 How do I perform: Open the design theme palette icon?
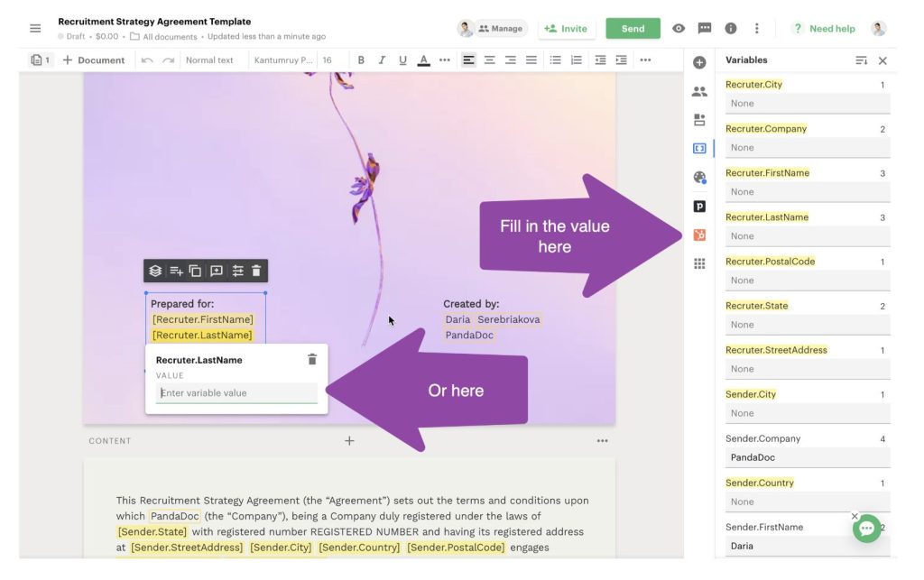(699, 178)
